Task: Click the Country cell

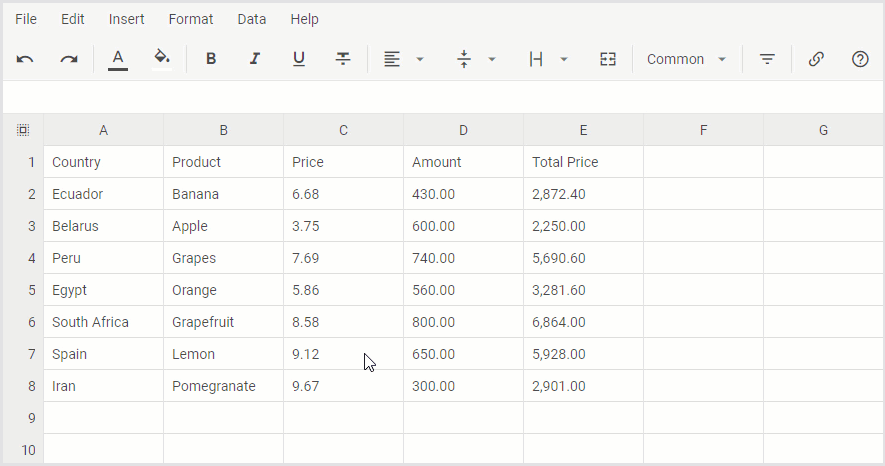Action: point(104,162)
